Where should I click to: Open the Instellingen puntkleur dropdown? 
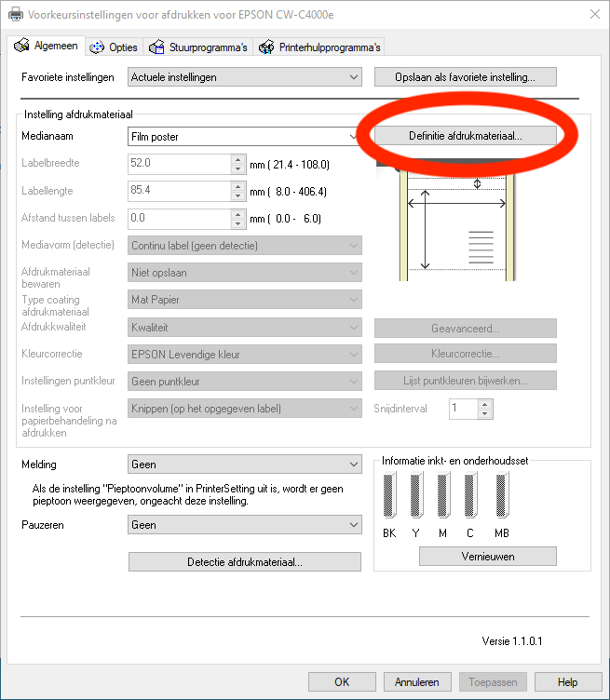coord(245,382)
